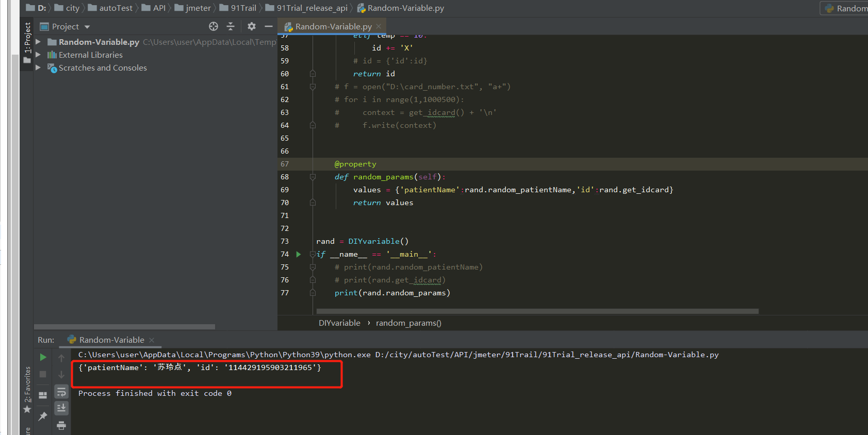Click the patientName dictionary output in console
Image resolution: width=868 pixels, height=435 pixels.
click(200, 367)
